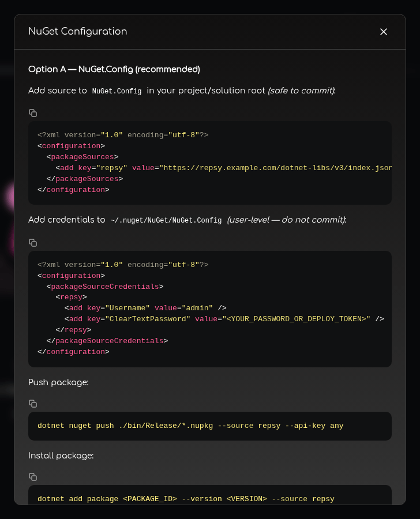This screenshot has width=420, height=519.
Task: Click the XML declaration in first snippet
Action: coord(123,135)
